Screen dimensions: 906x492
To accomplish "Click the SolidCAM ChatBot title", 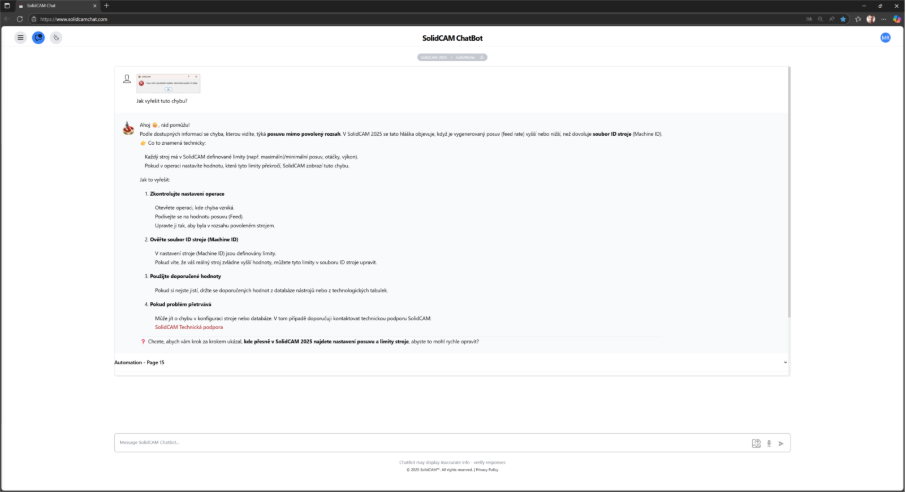I will (452, 38).
